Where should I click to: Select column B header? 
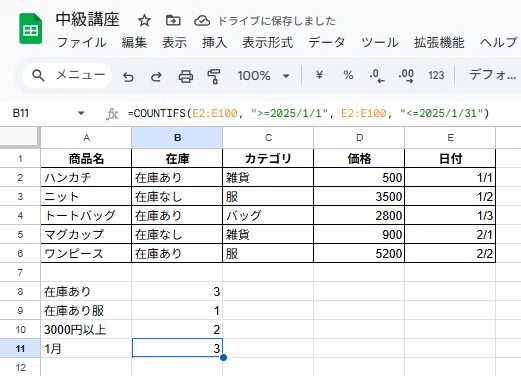coord(177,137)
